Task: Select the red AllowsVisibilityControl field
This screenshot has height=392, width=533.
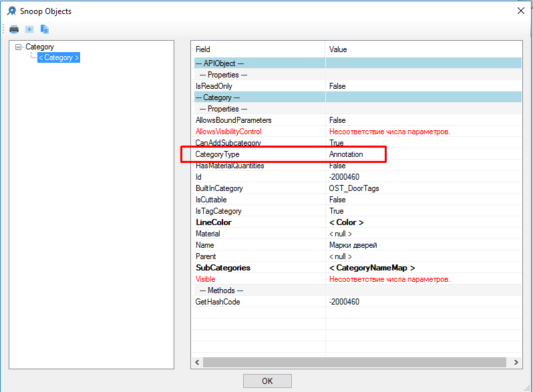Action: [x=228, y=132]
